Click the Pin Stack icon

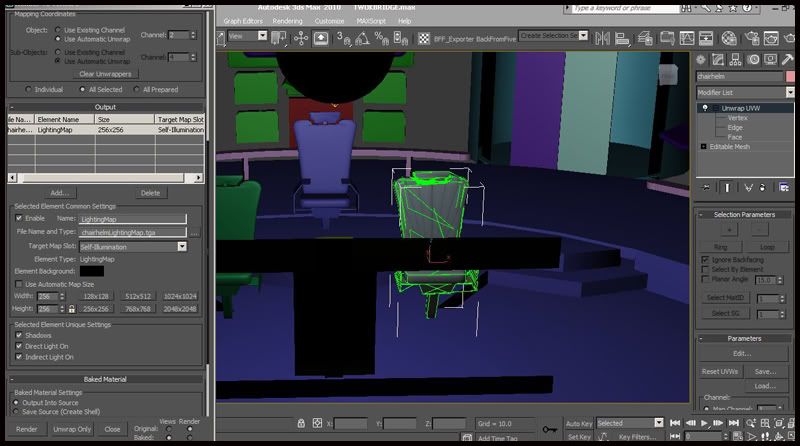tap(706, 188)
